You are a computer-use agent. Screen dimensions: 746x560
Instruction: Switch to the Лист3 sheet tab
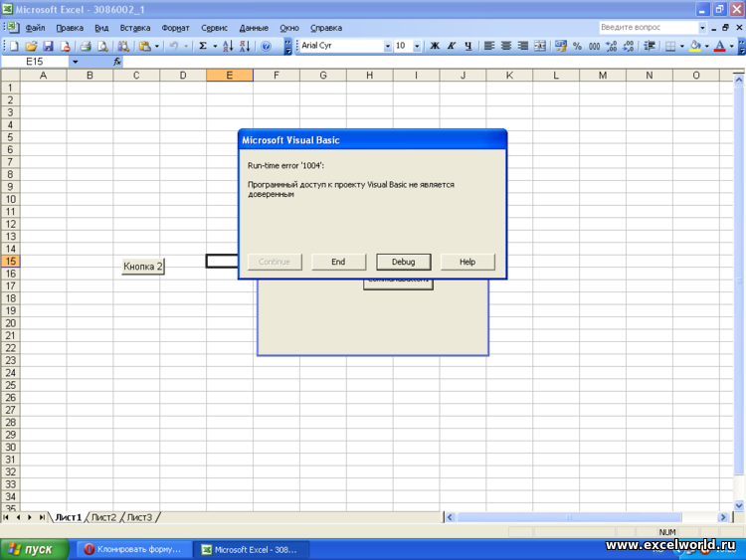pos(139,517)
